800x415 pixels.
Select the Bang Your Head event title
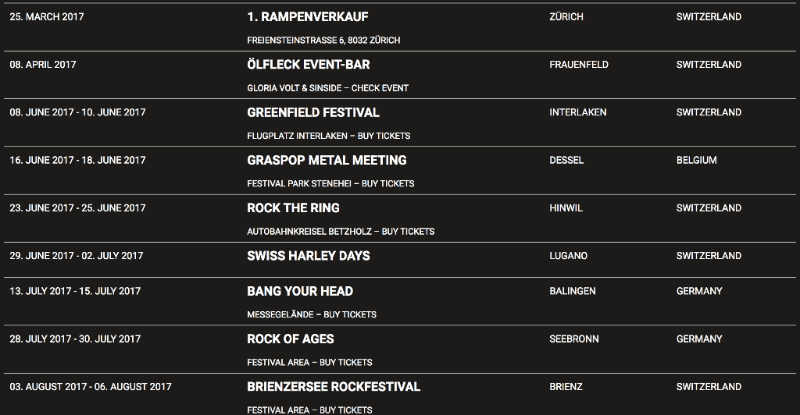[x=300, y=291]
